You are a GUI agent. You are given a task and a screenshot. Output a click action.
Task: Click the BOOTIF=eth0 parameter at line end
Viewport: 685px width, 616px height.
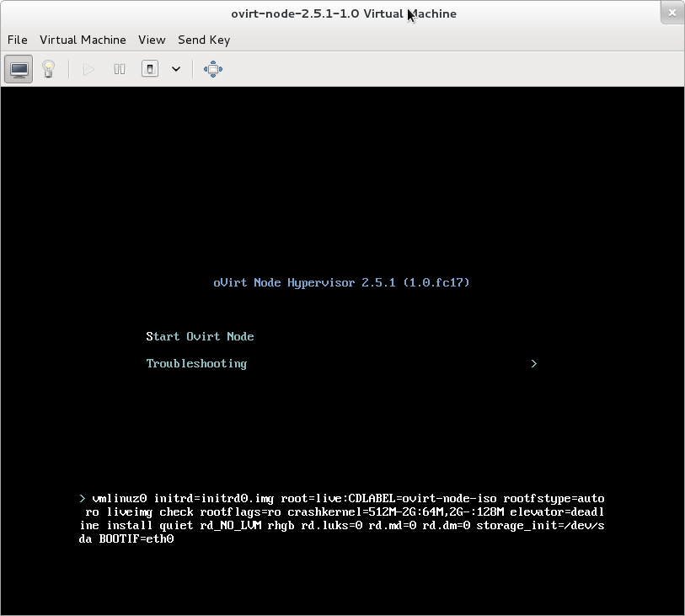136,538
